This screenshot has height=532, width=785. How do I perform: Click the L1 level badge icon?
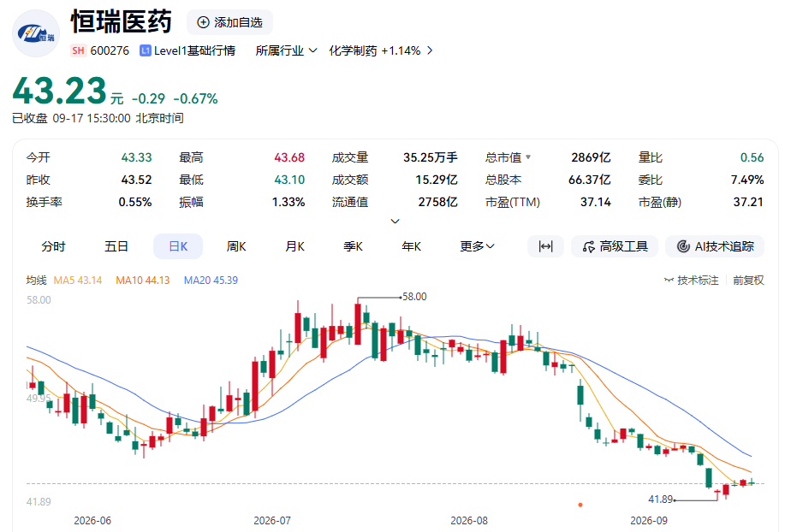tap(146, 51)
